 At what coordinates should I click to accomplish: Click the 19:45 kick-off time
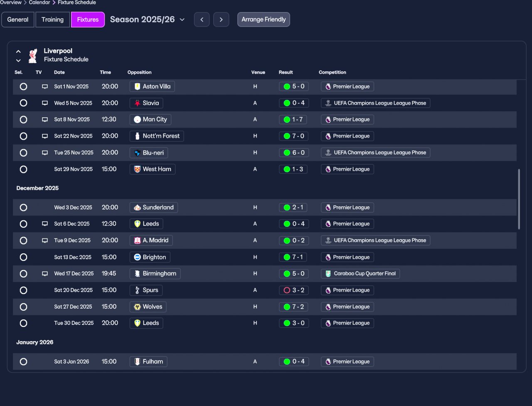pyautogui.click(x=109, y=274)
